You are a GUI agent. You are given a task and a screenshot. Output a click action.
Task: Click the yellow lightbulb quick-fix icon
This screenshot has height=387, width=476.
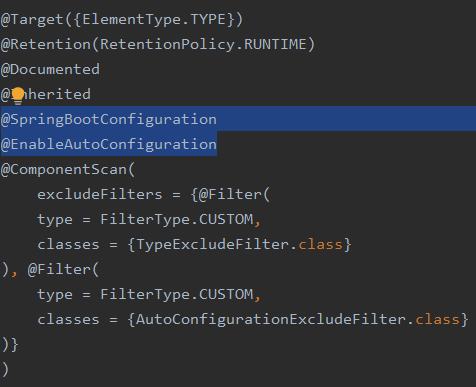point(18,96)
